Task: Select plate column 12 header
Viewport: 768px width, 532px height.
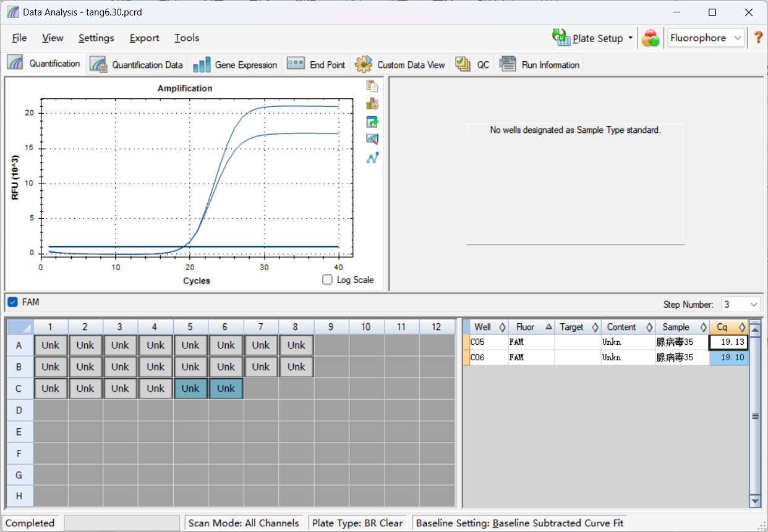Action: click(x=437, y=326)
